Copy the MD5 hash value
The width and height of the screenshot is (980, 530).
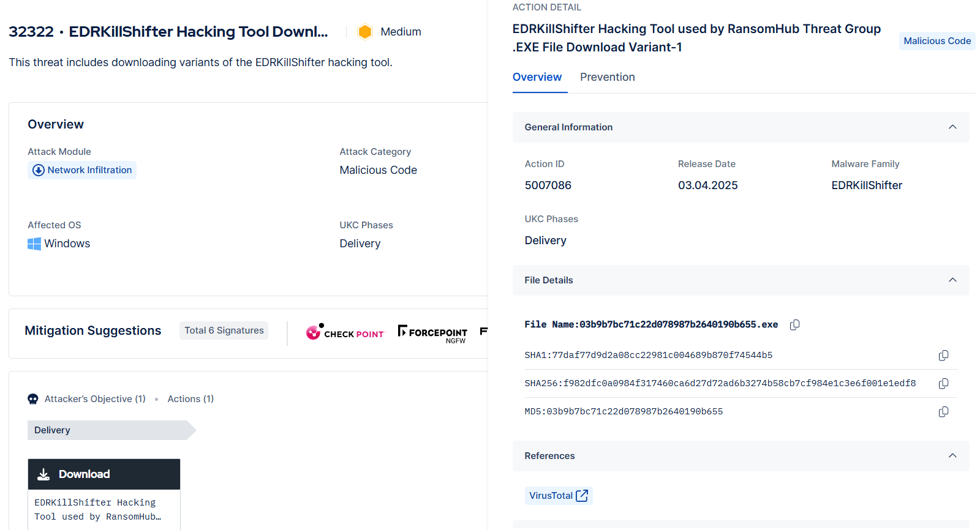943,412
